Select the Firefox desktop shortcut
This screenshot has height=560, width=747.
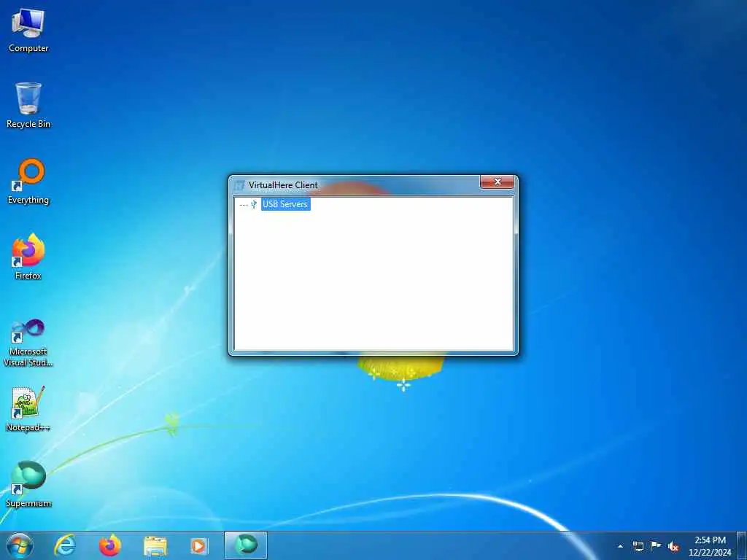pyautogui.click(x=28, y=257)
